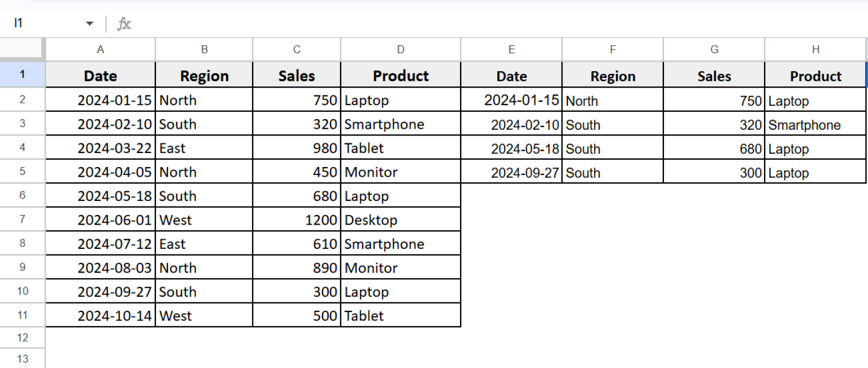Click the Product header cell in column D
This screenshot has width=868, height=368.
tap(400, 75)
